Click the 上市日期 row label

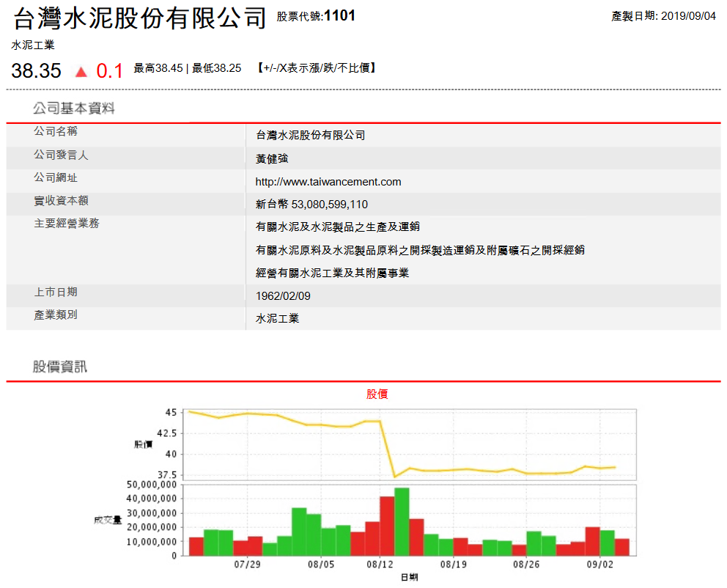55,292
